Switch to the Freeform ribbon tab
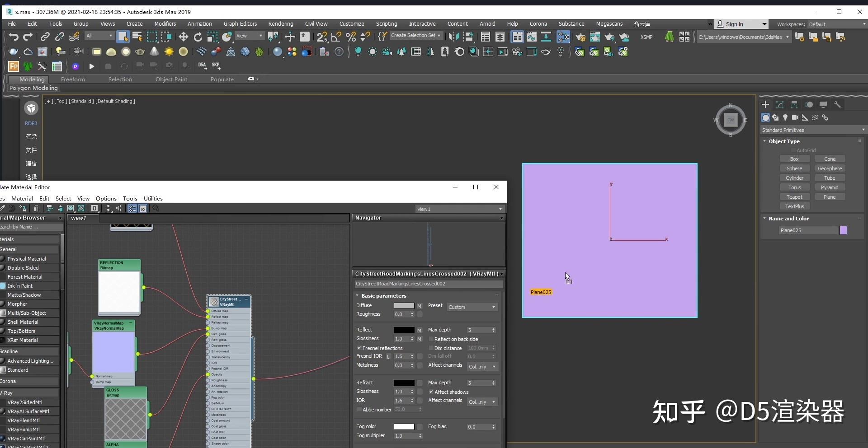868x448 pixels. [x=73, y=79]
